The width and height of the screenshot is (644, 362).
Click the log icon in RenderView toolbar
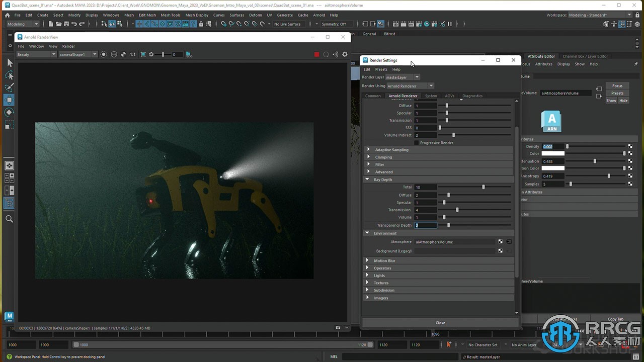click(189, 54)
